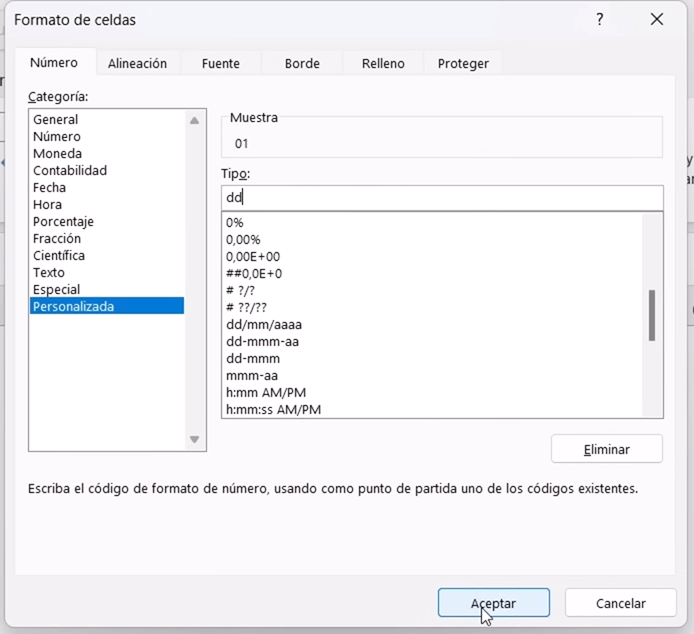
Task: Switch to the Alineación tab
Action: [137, 63]
